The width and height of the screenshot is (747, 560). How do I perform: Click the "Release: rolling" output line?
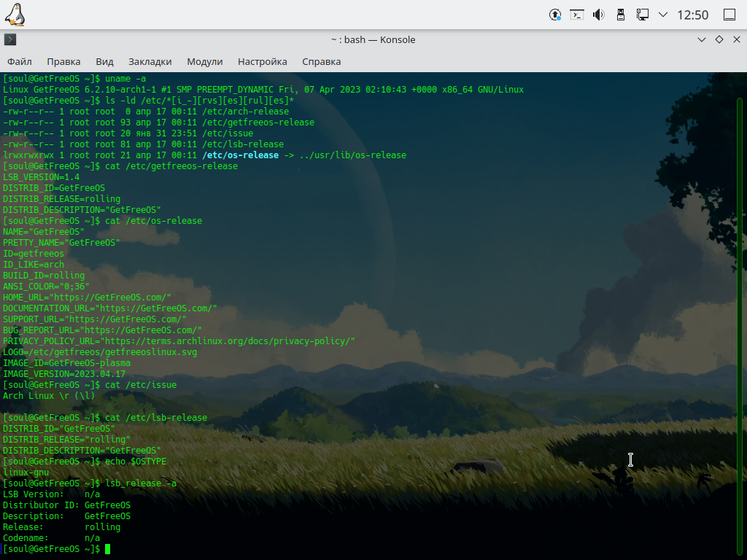pyautogui.click(x=62, y=528)
